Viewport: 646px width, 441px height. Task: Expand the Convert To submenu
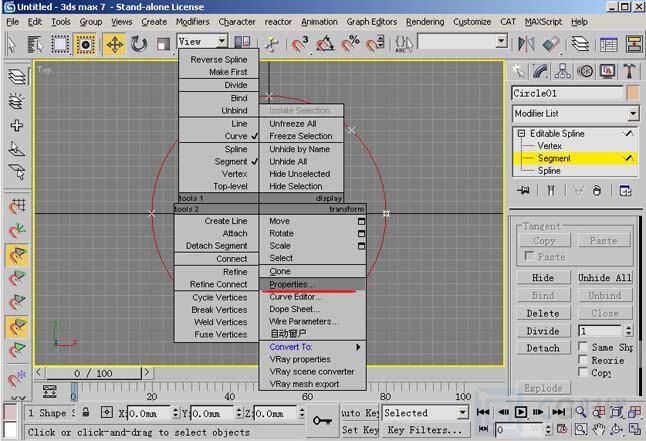[x=313, y=347]
